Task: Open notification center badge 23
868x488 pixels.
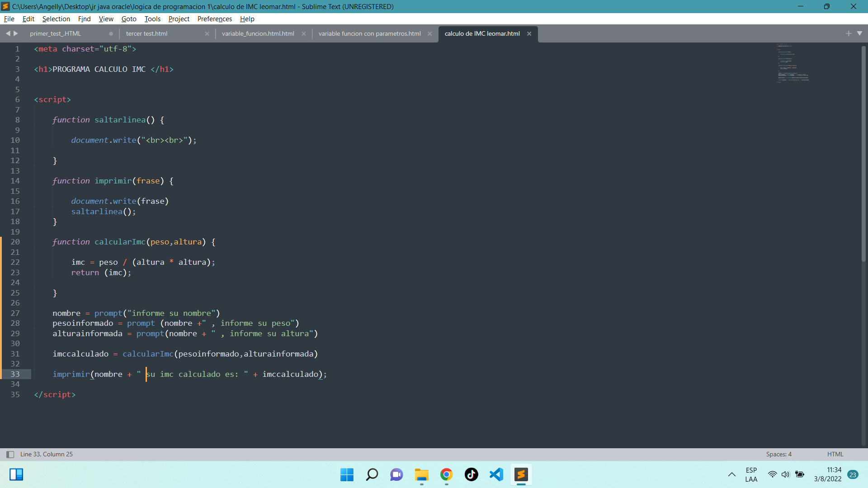Action: coord(853,474)
